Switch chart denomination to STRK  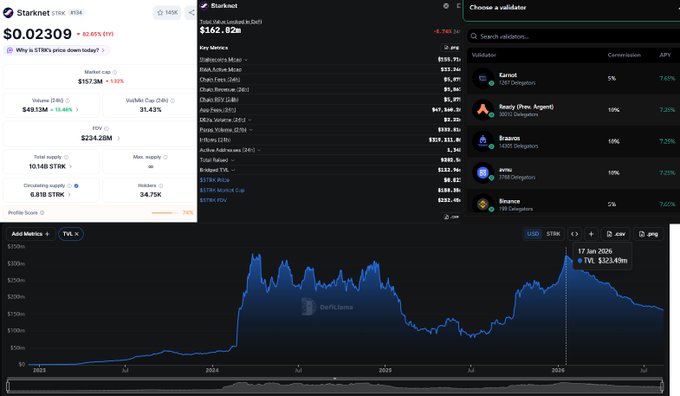553,234
